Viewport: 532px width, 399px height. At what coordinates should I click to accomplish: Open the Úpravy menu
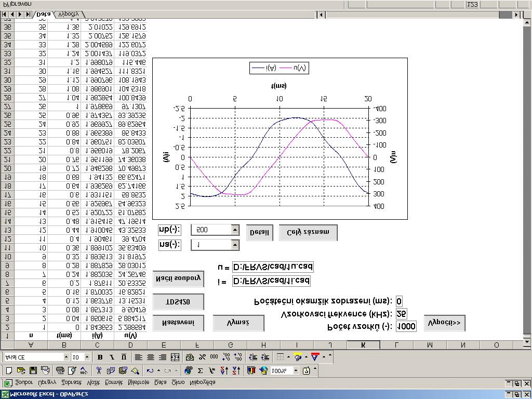coord(47,382)
